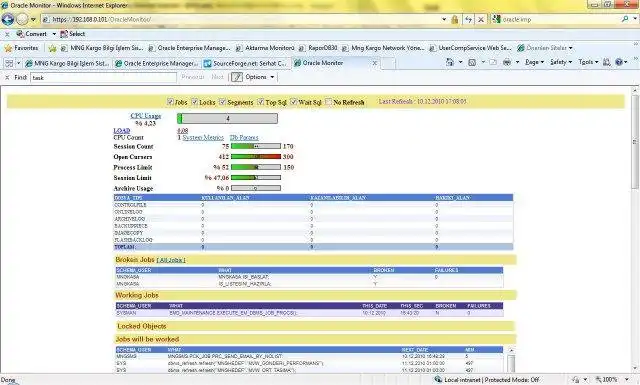Click the Next find result button
The image size is (640, 385).
click(218, 77)
